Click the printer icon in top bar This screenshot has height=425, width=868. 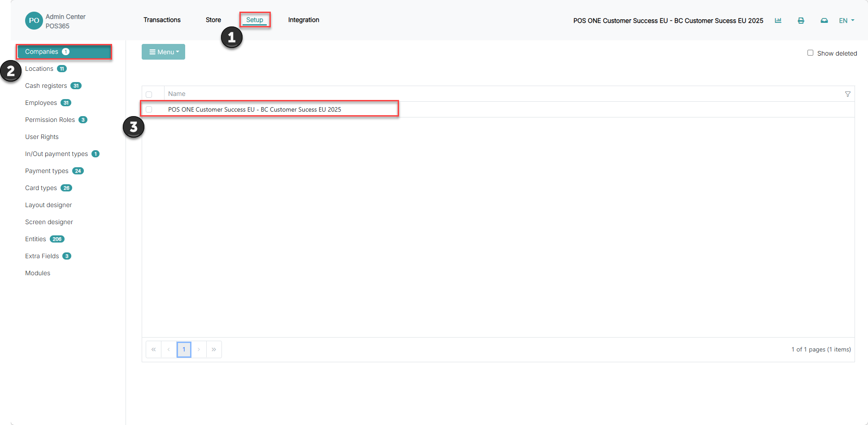pos(801,21)
